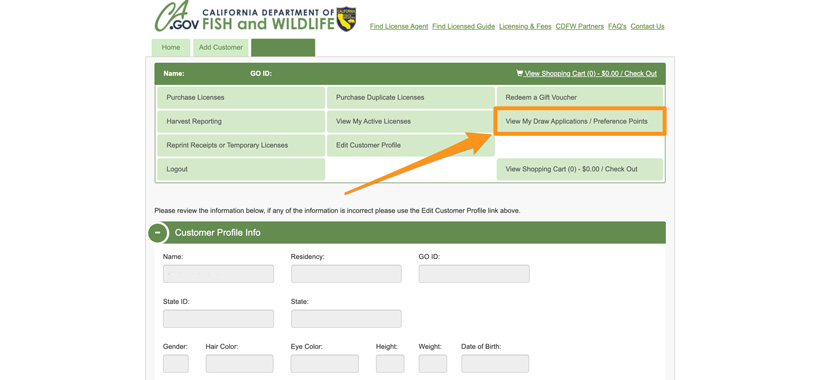Open Purchase Licenses
Viewport: 820px width, 380px height.
[241, 98]
